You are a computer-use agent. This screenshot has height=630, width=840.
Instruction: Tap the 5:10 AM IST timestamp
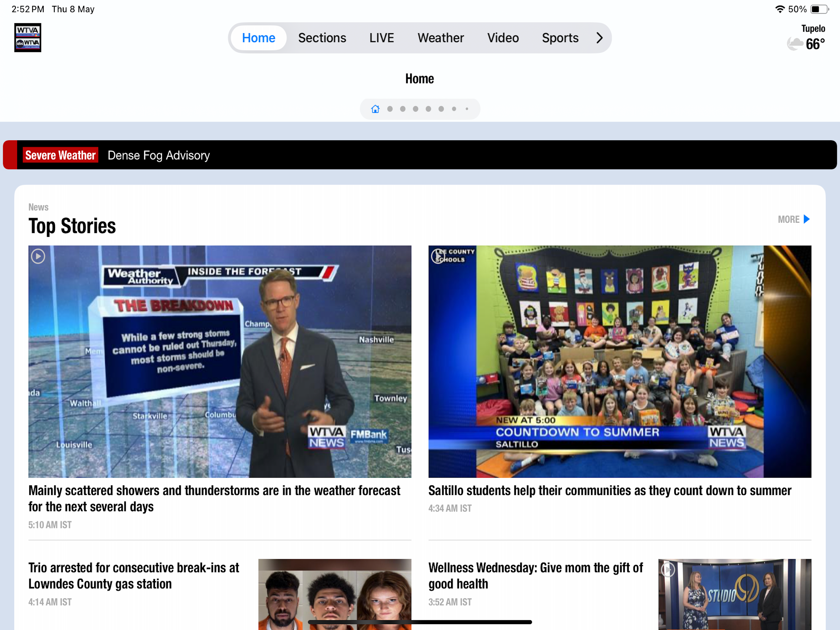point(50,525)
